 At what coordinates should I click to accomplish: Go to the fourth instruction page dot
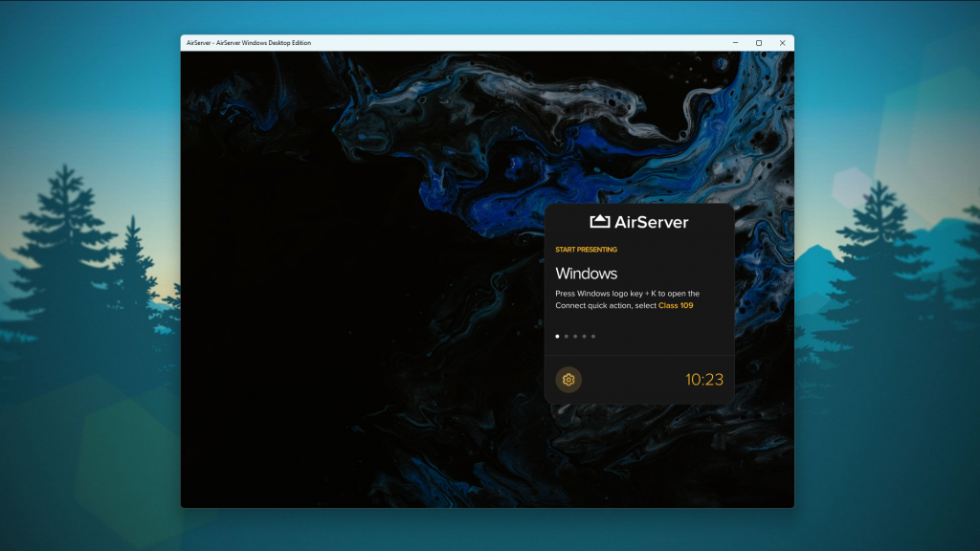pyautogui.click(x=584, y=336)
